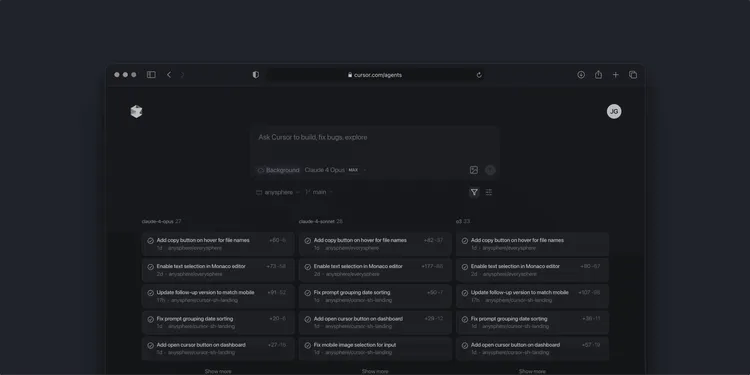This screenshot has height=375, width=750.
Task: Open sonnet card 'Add copy button on hover'
Action: 375,244
